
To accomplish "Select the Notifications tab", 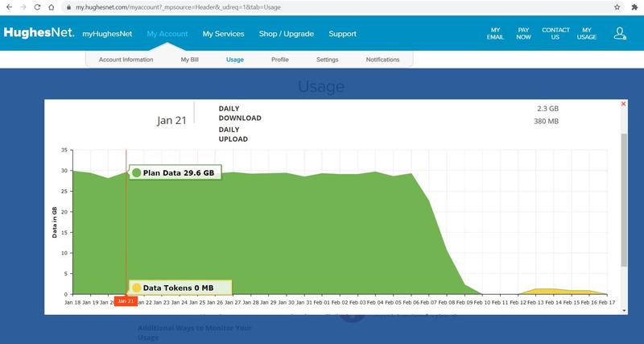I will pyautogui.click(x=382, y=60).
